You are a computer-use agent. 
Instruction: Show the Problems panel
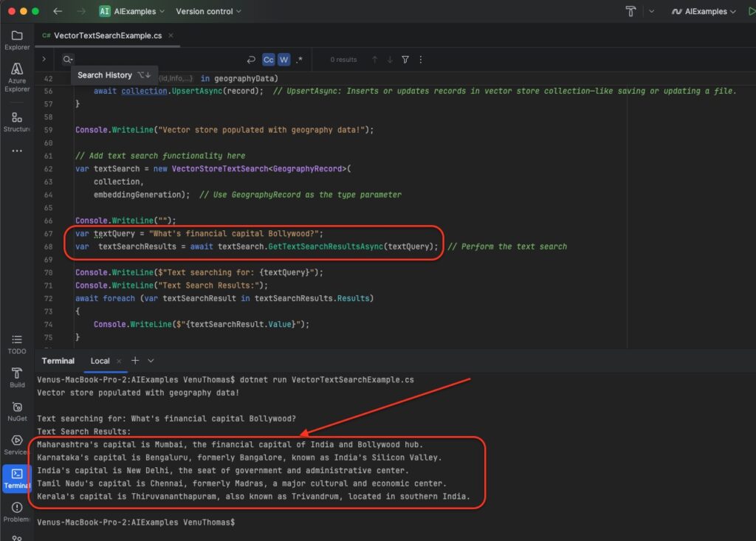[x=16, y=511]
